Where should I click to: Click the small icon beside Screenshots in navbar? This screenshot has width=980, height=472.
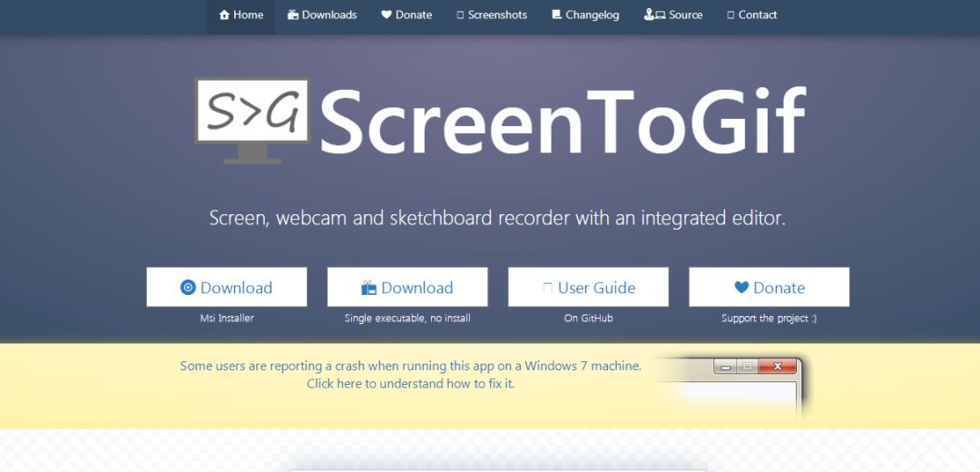(x=460, y=15)
